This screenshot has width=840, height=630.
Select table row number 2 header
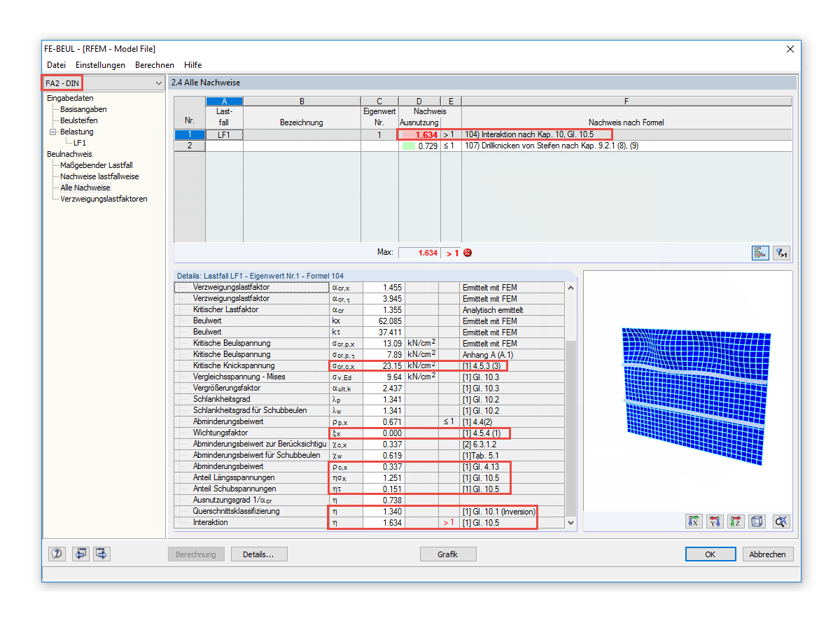click(x=190, y=146)
